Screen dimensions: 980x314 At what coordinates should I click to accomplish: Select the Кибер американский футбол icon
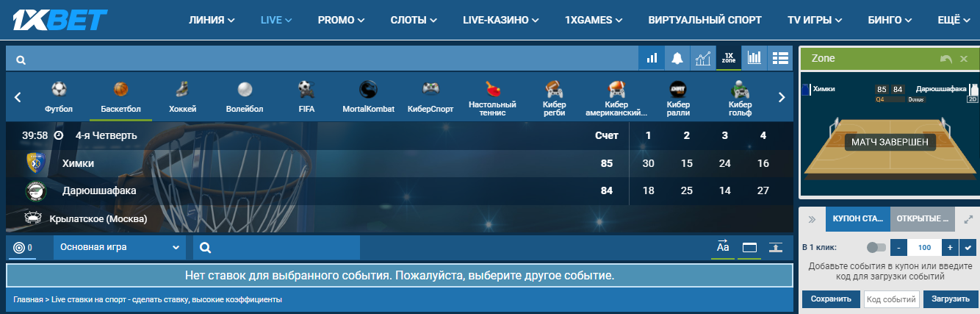tap(616, 89)
